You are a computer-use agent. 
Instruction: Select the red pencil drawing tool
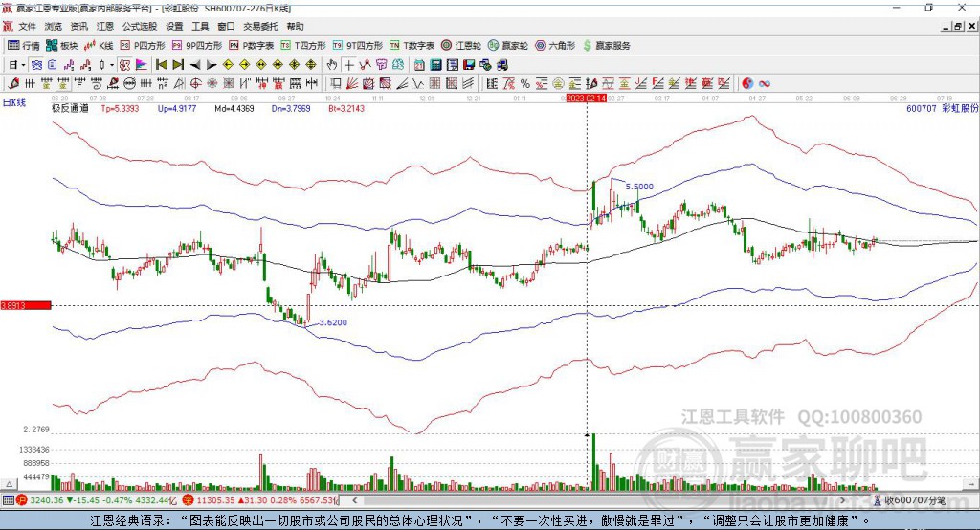13,84
